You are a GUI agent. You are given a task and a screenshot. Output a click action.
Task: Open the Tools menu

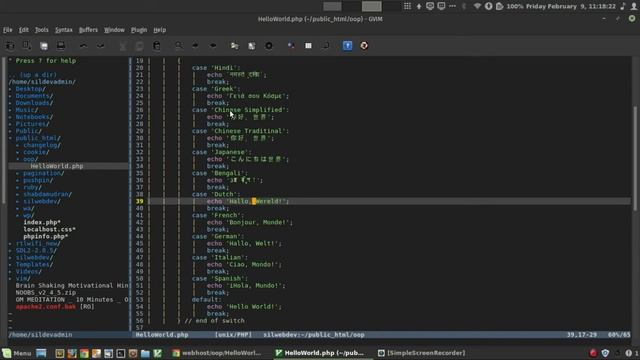(41, 30)
